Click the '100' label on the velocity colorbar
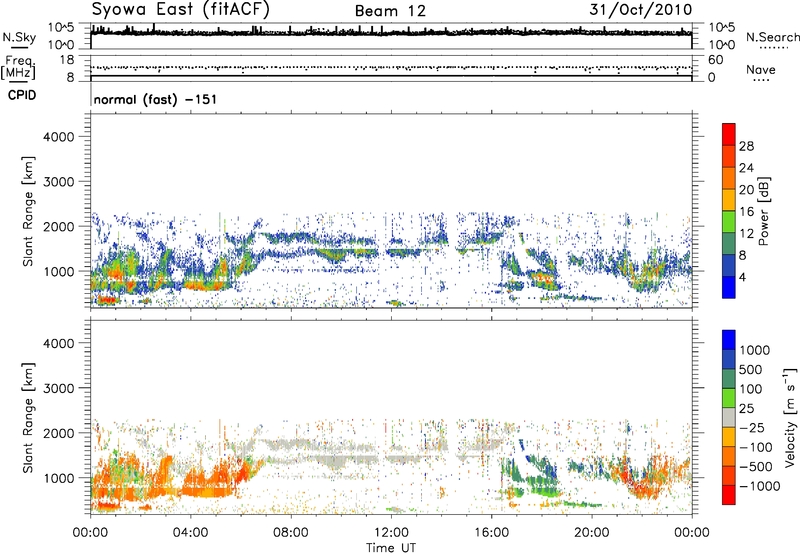 753,389
